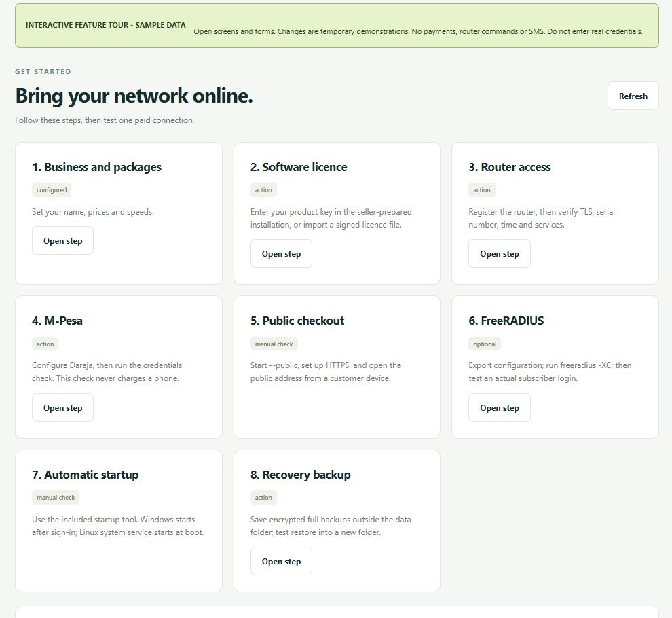This screenshot has width=672, height=618.
Task: Open the Recovery backup step
Action: click(281, 561)
